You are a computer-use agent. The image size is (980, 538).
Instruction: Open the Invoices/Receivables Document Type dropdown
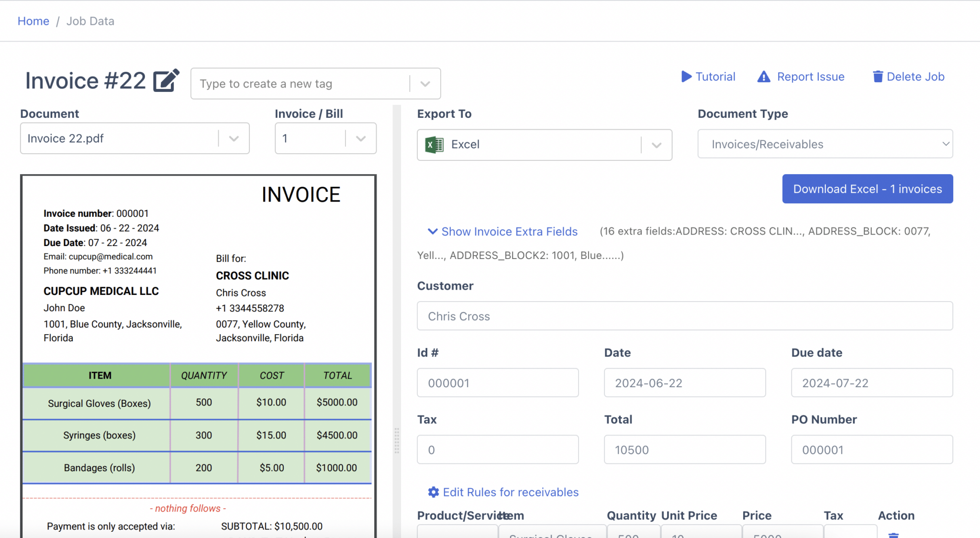click(x=946, y=144)
